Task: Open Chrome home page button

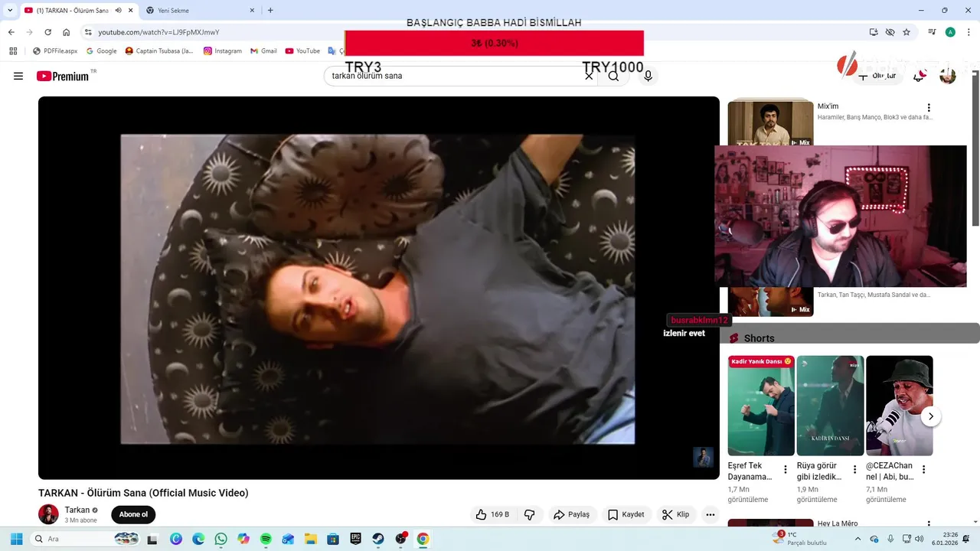Action: tap(67, 32)
